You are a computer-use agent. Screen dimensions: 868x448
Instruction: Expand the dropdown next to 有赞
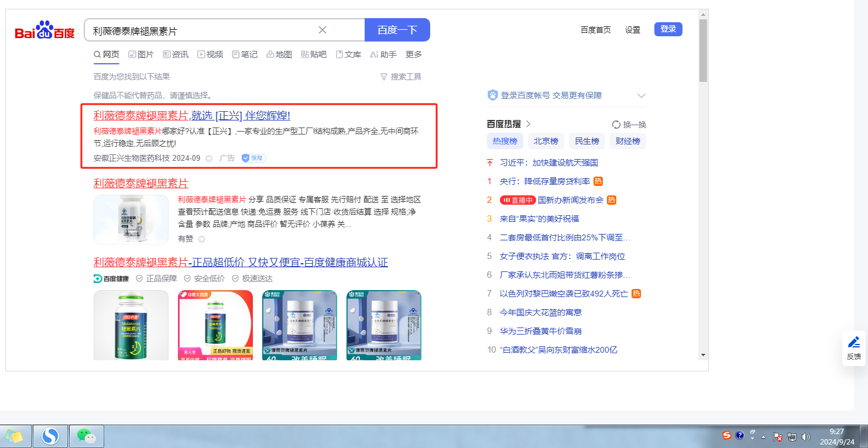pyautogui.click(x=202, y=239)
